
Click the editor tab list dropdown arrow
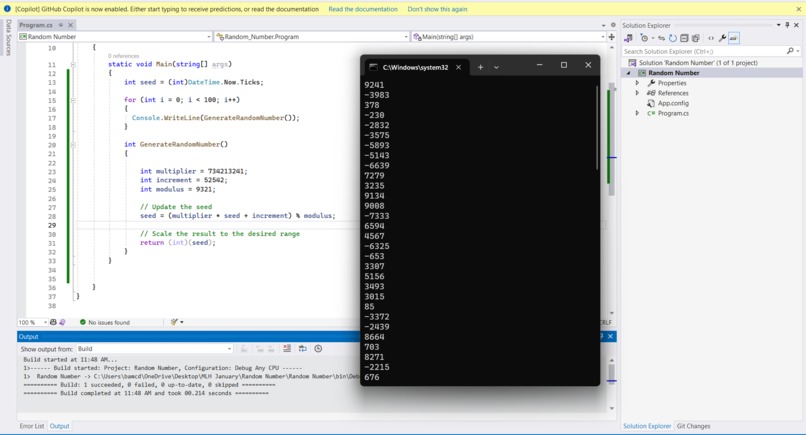click(603, 25)
